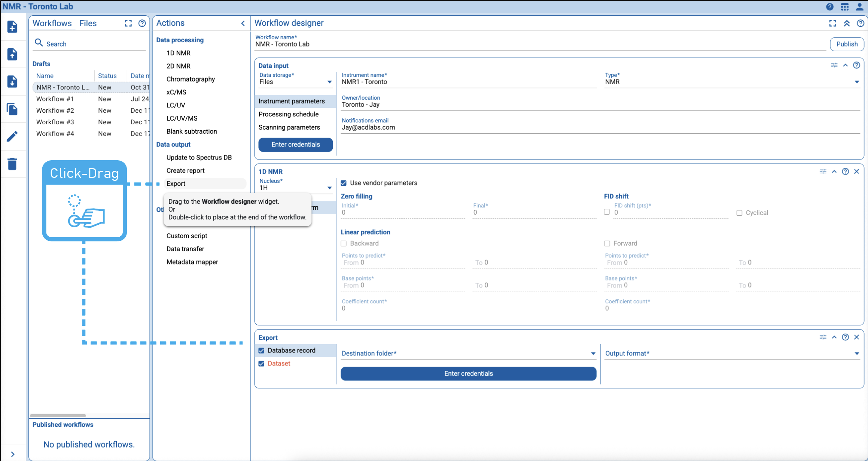Open the Output format dropdown
The image size is (868, 461).
pos(857,353)
